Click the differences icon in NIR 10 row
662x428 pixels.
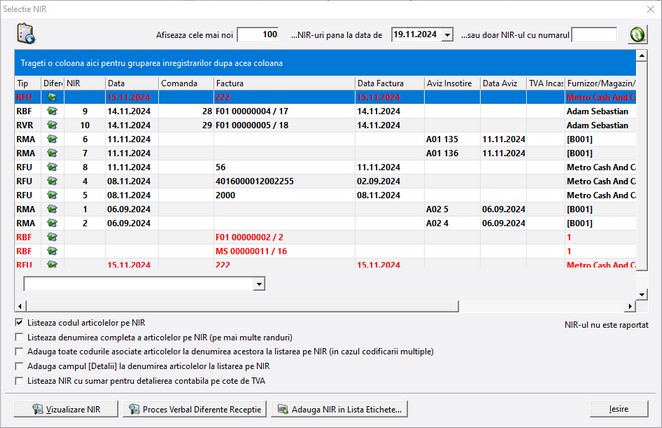coord(52,126)
